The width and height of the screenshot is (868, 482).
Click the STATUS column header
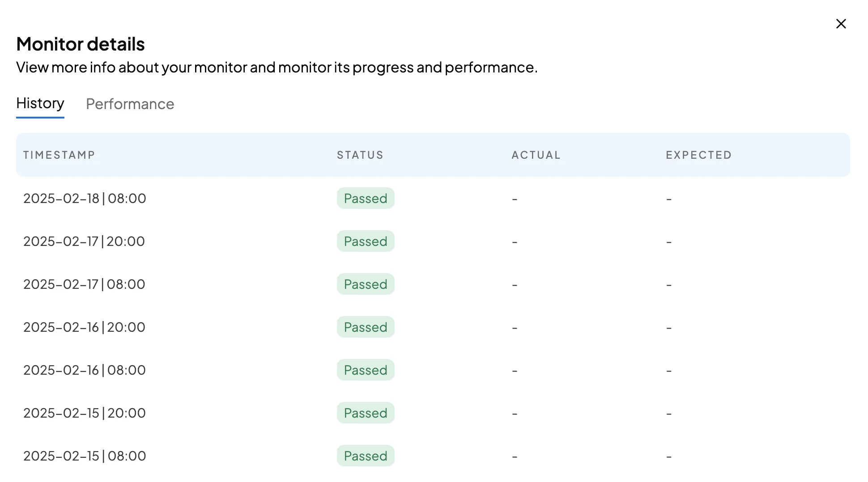pyautogui.click(x=360, y=155)
